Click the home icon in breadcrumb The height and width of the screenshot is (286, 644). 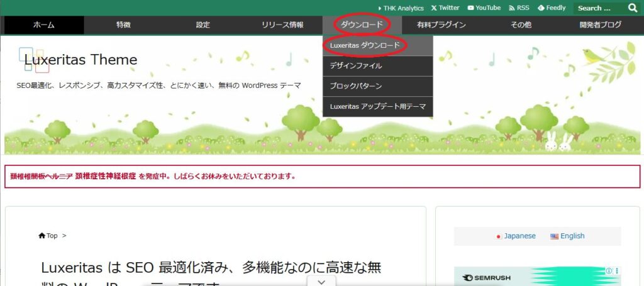point(42,236)
